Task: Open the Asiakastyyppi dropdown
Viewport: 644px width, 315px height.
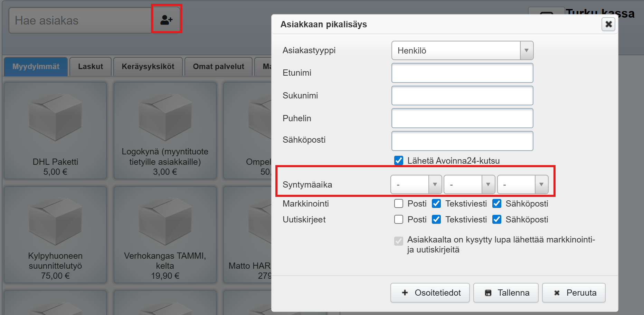Action: tap(462, 50)
